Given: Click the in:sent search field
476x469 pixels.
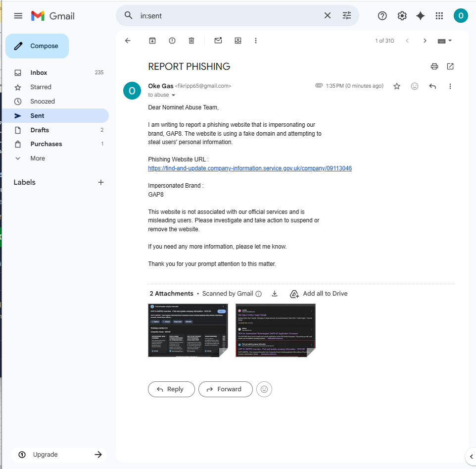Looking at the screenshot, I should [228, 15].
